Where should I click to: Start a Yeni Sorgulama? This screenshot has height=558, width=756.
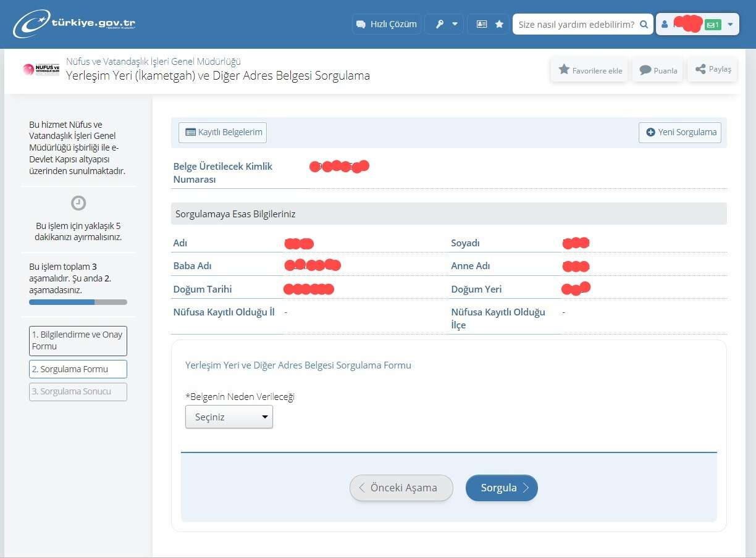click(x=680, y=132)
